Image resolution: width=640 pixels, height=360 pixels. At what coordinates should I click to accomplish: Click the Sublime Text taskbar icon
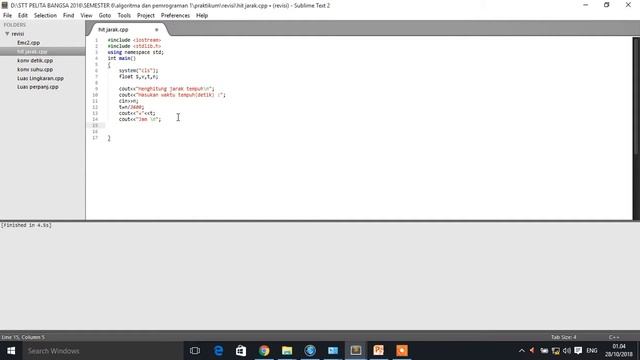[356, 351]
